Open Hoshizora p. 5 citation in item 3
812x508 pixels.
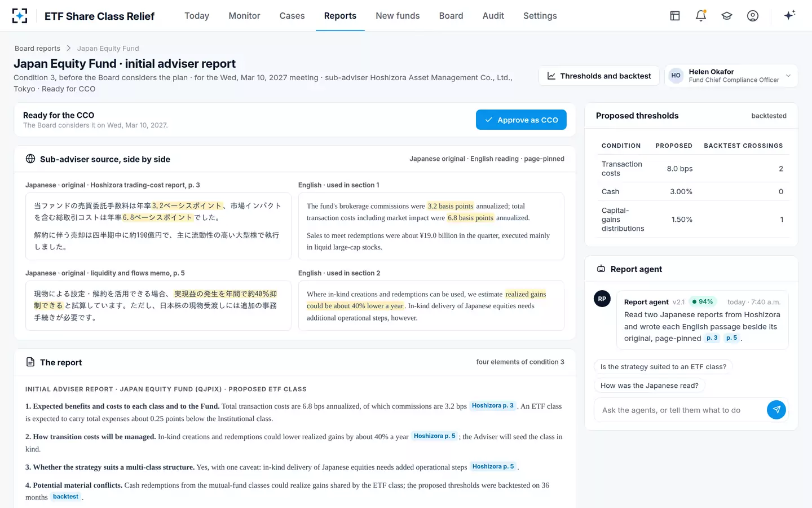coord(493,467)
